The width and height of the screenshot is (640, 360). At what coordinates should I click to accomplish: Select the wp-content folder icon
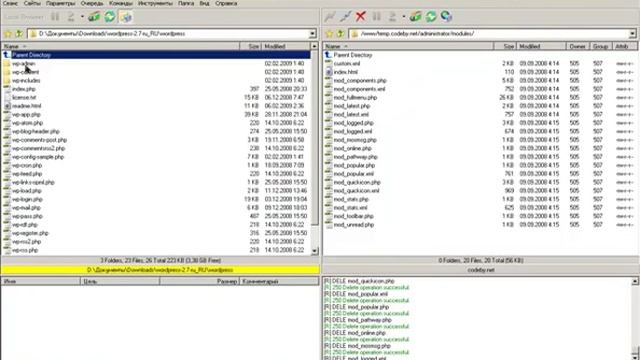coord(7,72)
